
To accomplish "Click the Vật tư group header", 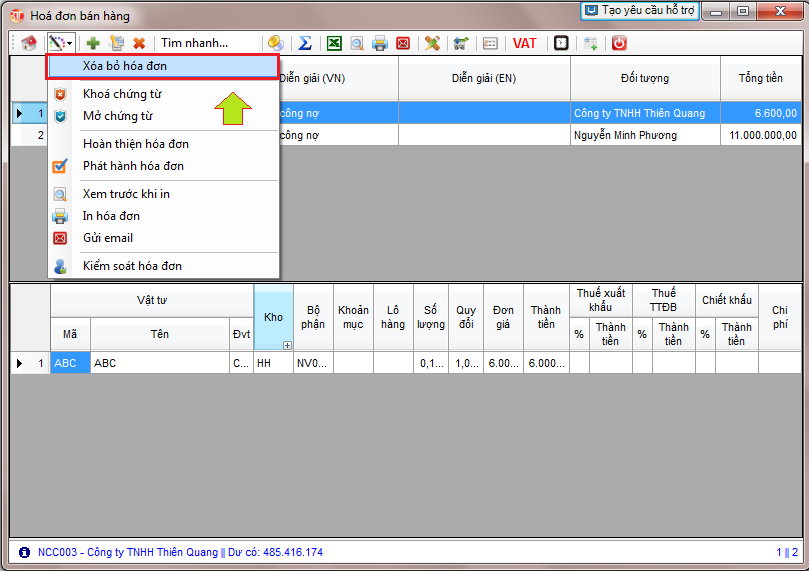I will (x=152, y=300).
